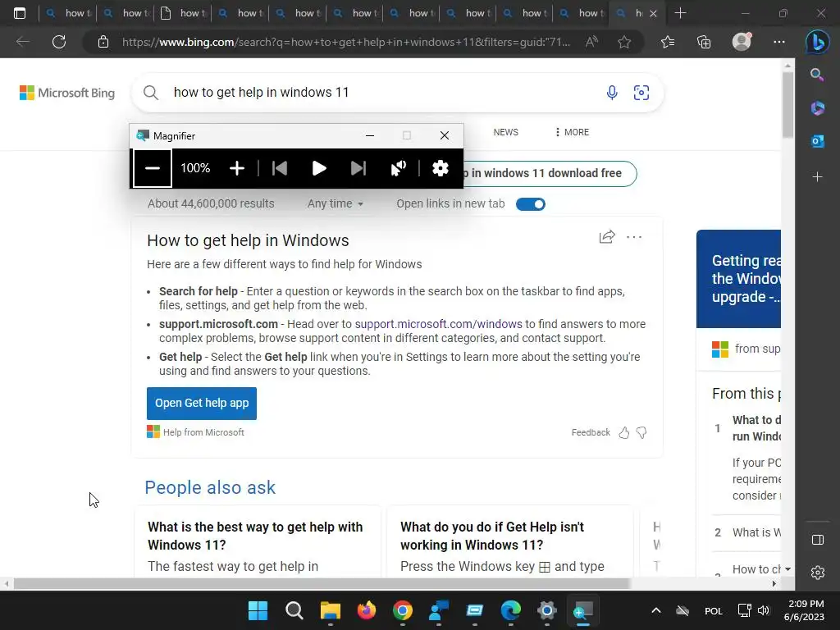Click the horizontal page scrollbar thumb
The width and height of the screenshot is (840, 630).
pos(322,584)
